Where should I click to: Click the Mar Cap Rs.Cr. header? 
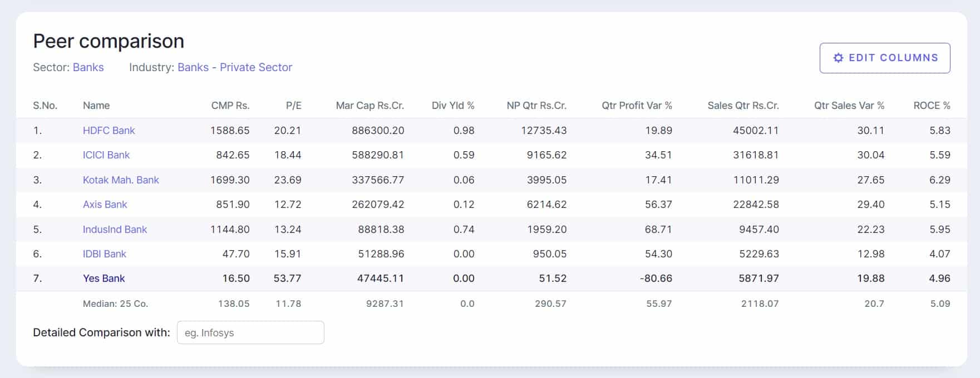click(370, 106)
